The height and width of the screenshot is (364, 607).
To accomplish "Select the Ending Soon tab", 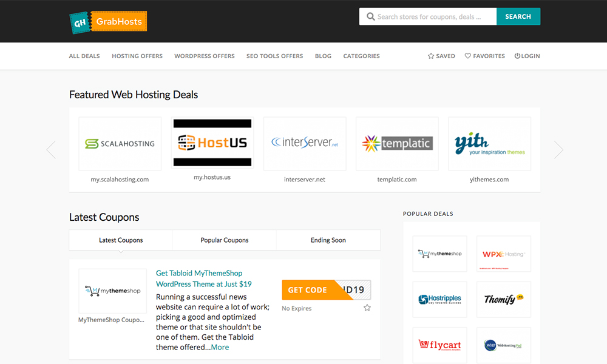I will coord(328,240).
